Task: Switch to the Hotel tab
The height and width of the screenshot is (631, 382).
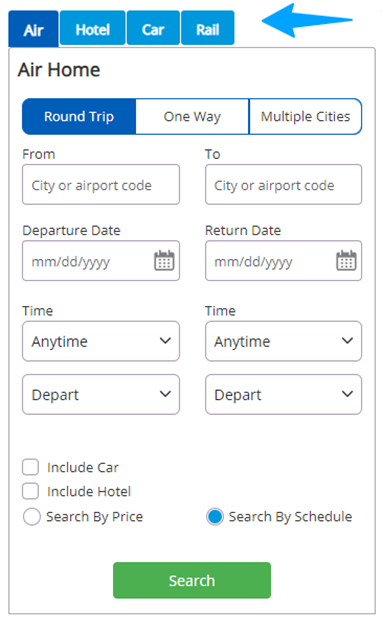Action: [93, 28]
